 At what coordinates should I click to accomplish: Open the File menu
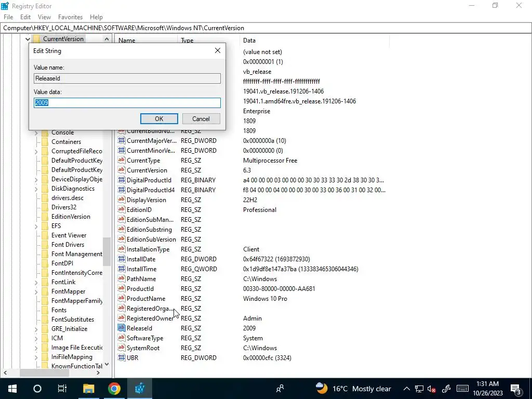tap(8, 17)
